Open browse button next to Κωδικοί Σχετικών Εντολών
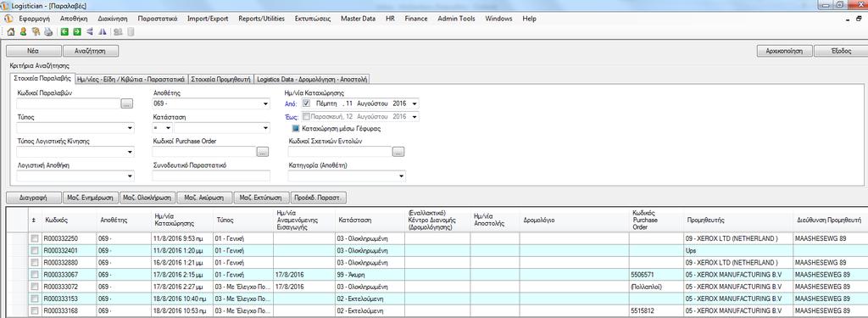This screenshot has width=868, height=318. click(398, 151)
